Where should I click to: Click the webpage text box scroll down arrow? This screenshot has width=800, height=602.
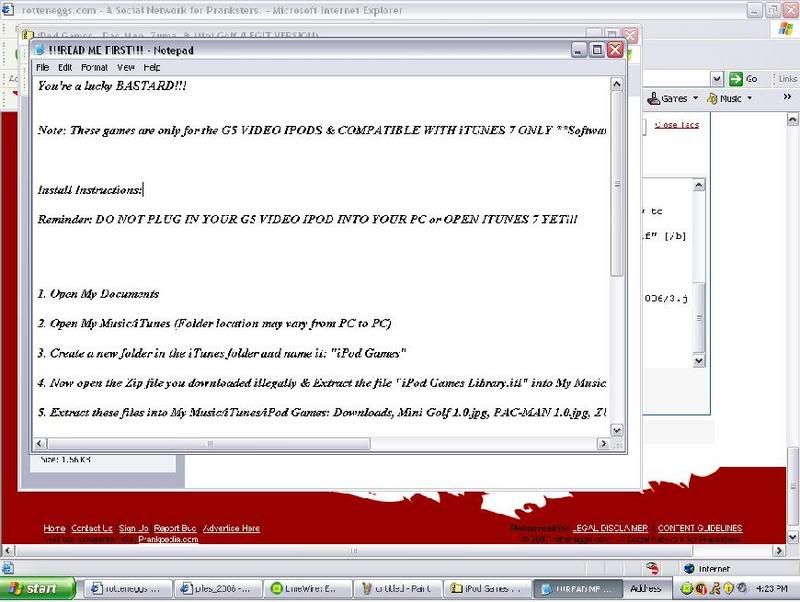click(699, 361)
